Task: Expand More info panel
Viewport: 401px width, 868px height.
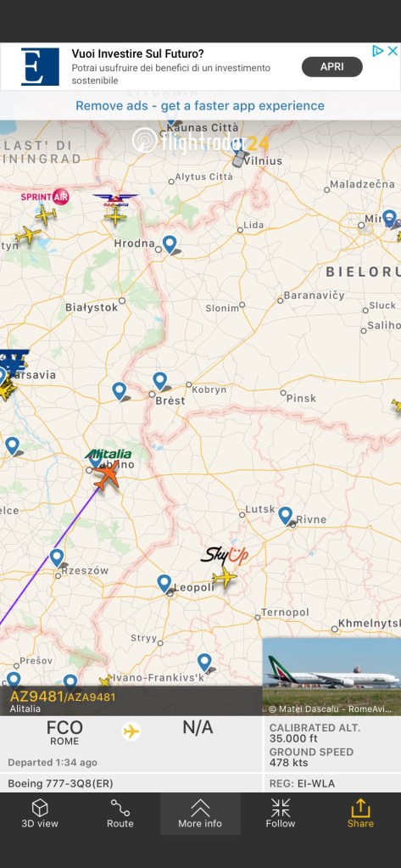Action: pos(200,813)
